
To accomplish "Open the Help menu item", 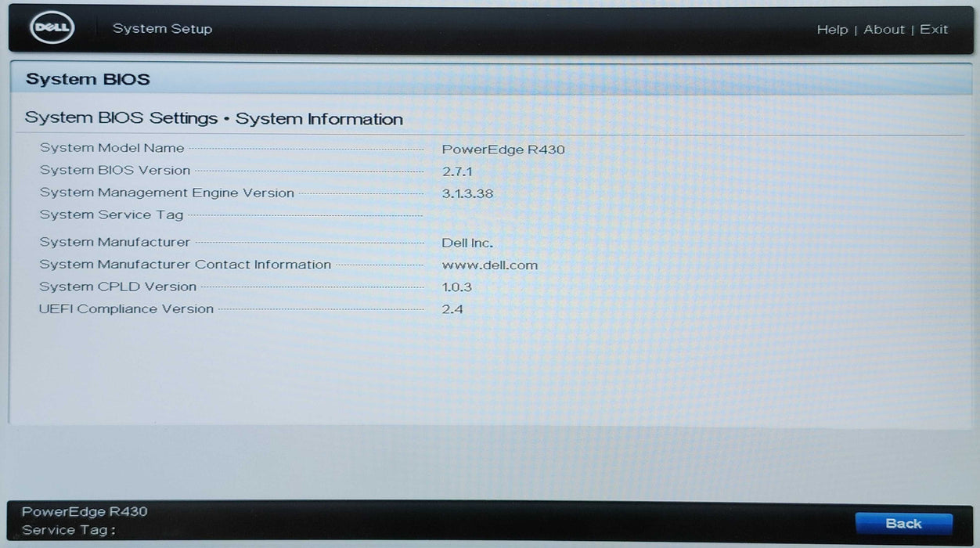I will click(x=832, y=29).
